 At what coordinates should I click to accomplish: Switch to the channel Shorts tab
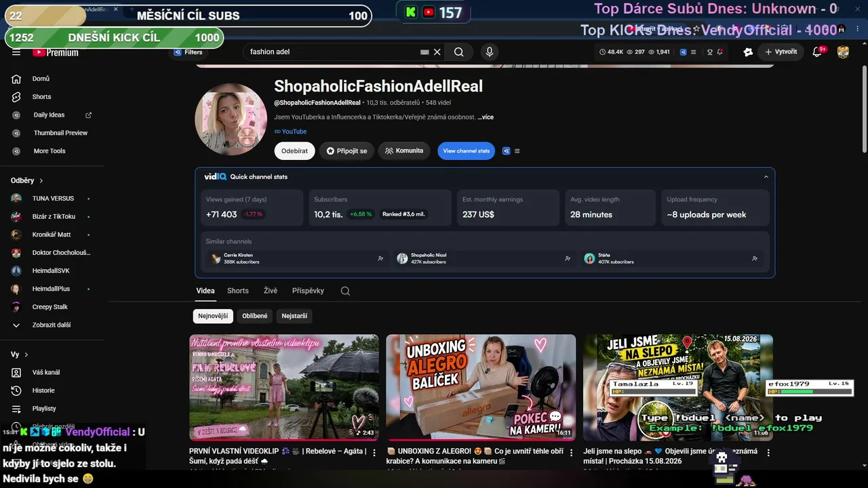[x=238, y=291]
